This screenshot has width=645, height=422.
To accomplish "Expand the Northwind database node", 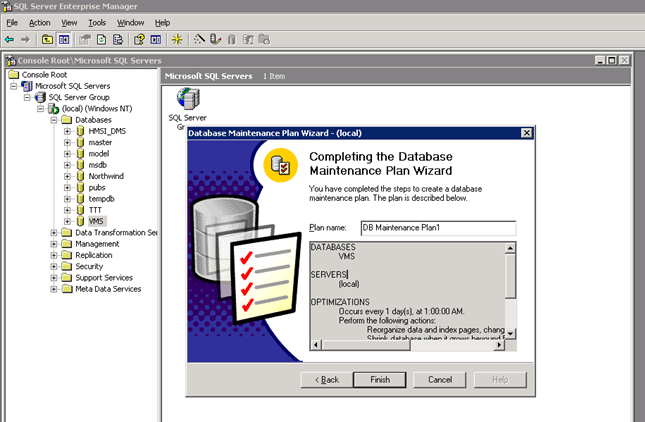I will coord(67,176).
